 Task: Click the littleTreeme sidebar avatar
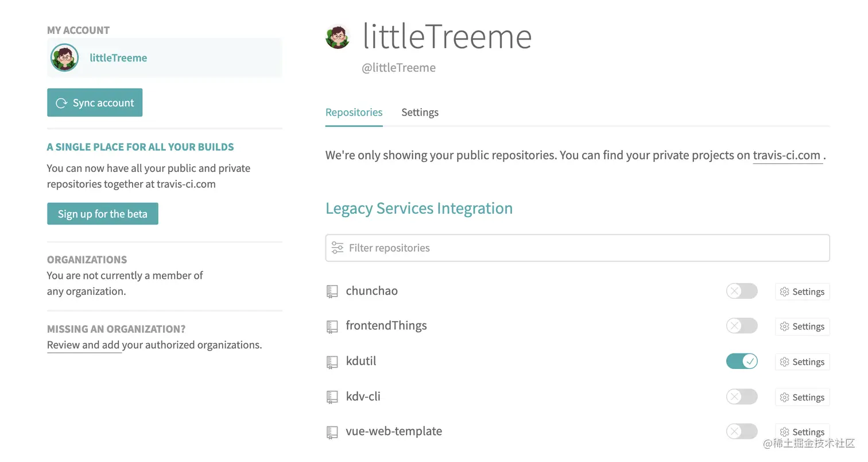64,57
